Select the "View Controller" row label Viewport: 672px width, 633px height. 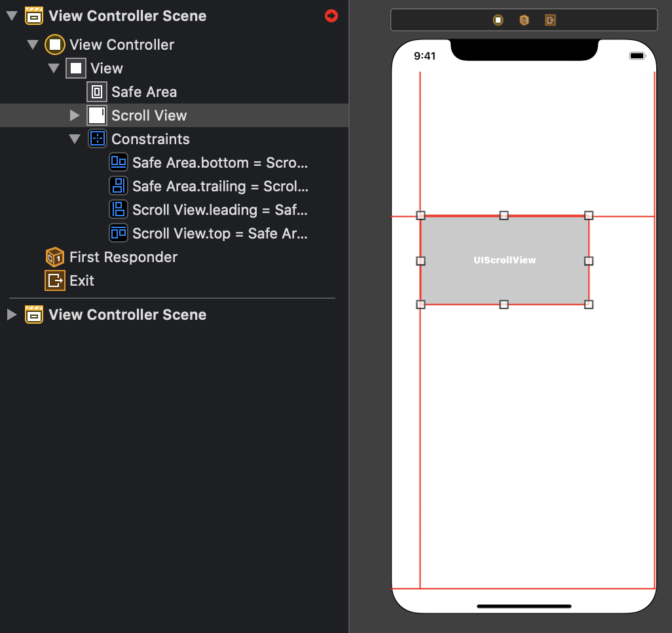122,45
